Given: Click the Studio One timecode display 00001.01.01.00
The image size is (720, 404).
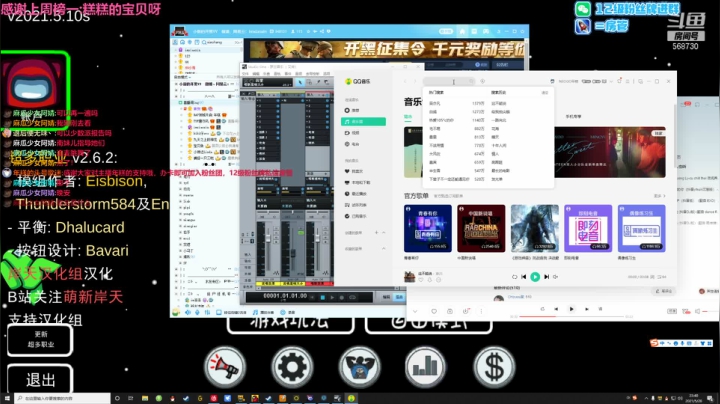Looking at the screenshot, I should click(285, 296).
